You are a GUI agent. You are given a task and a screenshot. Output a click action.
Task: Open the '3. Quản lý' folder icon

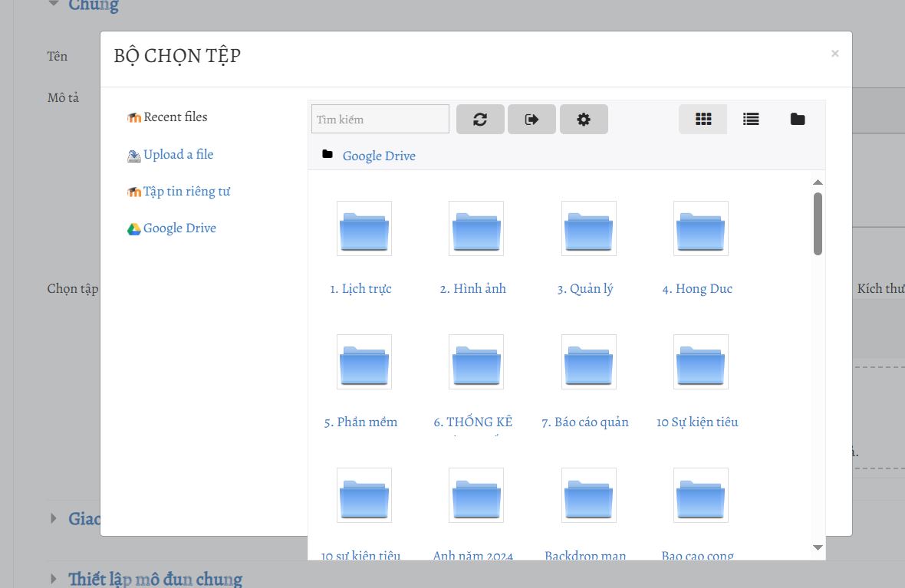point(589,228)
